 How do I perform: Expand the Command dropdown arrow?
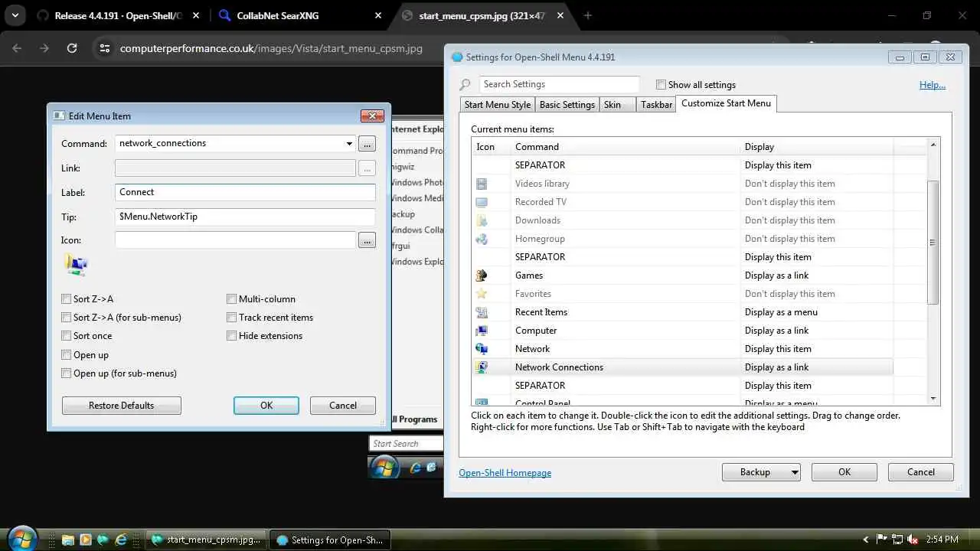[349, 144]
